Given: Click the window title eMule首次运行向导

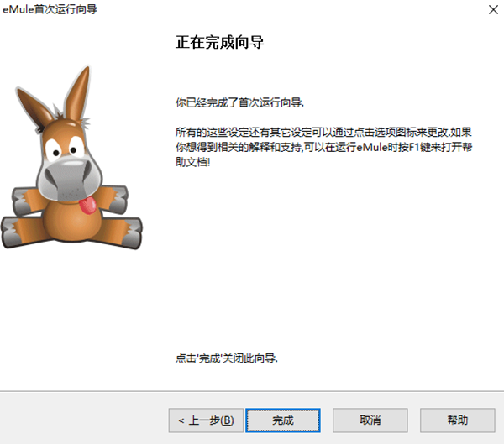Looking at the screenshot, I should pos(50,9).
